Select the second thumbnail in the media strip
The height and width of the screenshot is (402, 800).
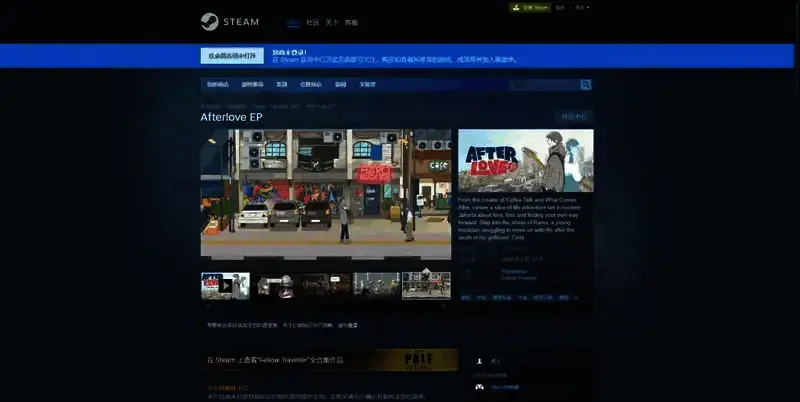click(275, 285)
